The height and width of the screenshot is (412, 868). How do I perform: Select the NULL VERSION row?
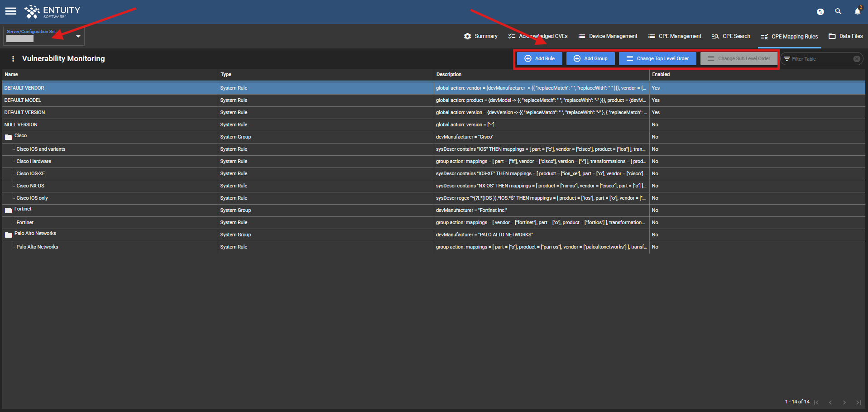434,125
